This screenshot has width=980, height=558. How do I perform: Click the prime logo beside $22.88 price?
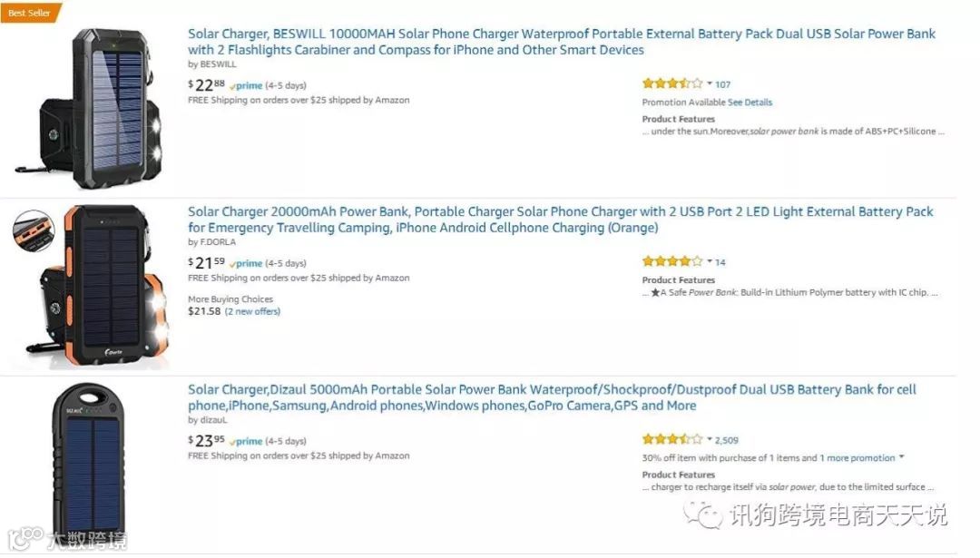pyautogui.click(x=246, y=85)
